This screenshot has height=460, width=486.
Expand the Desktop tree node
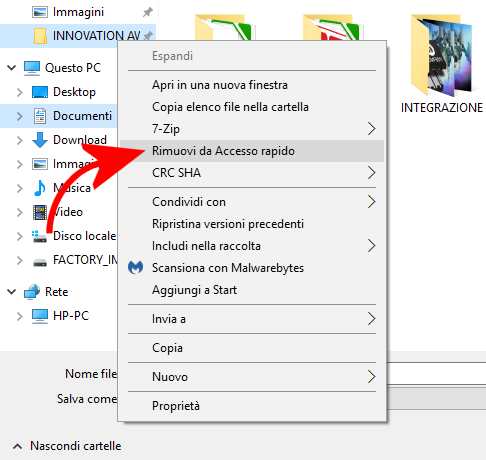[20, 92]
